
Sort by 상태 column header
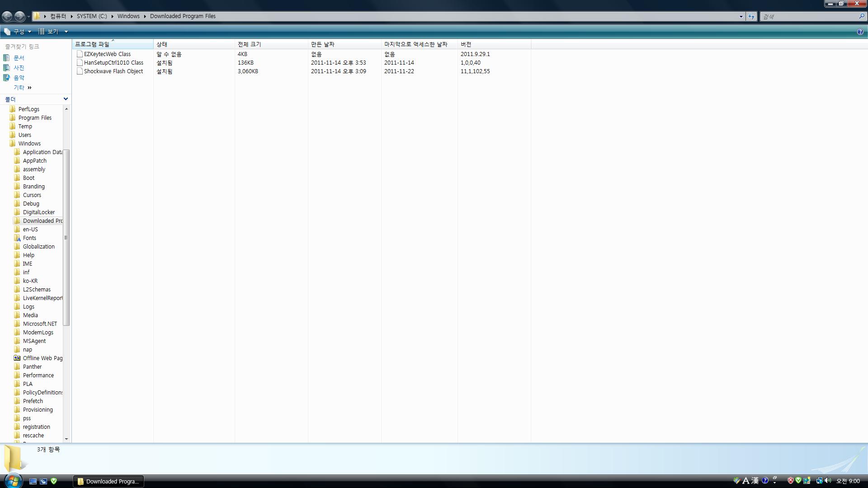[194, 44]
